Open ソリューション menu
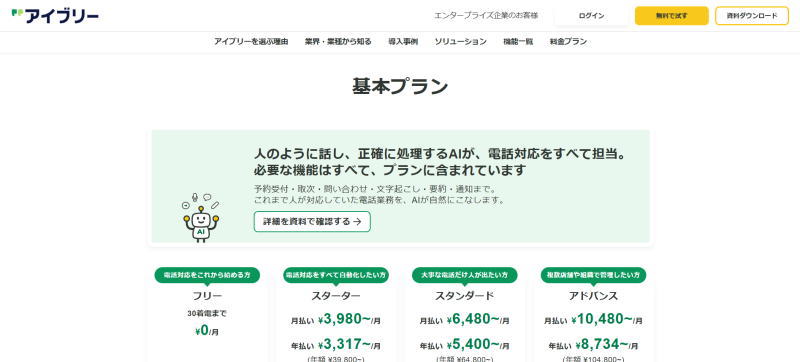This screenshot has width=800, height=362. tap(461, 42)
